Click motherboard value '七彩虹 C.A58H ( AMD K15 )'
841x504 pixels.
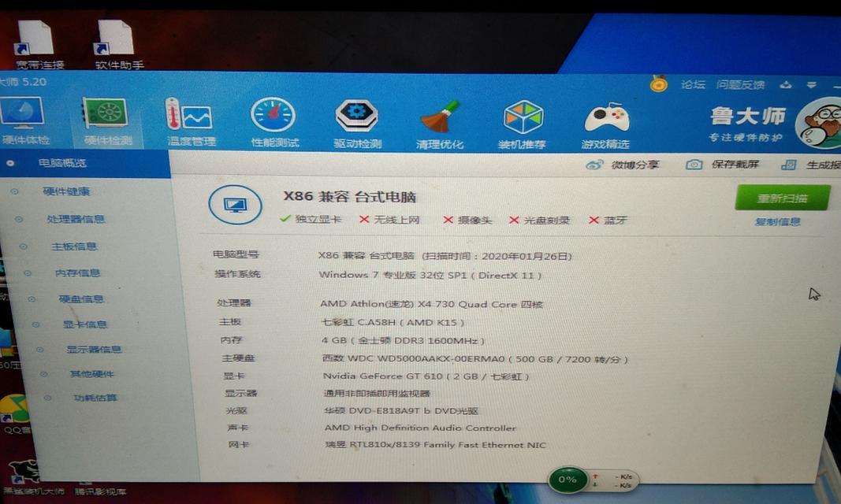click(393, 322)
